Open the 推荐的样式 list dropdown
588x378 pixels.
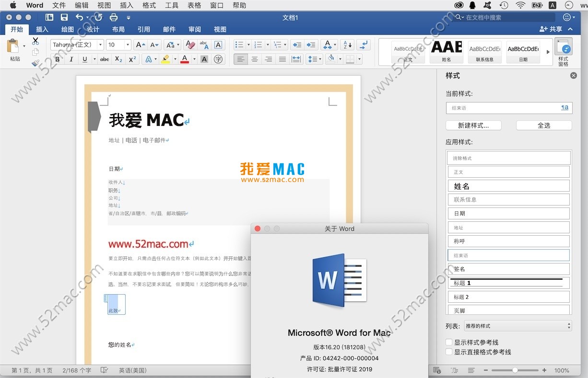tap(518, 326)
